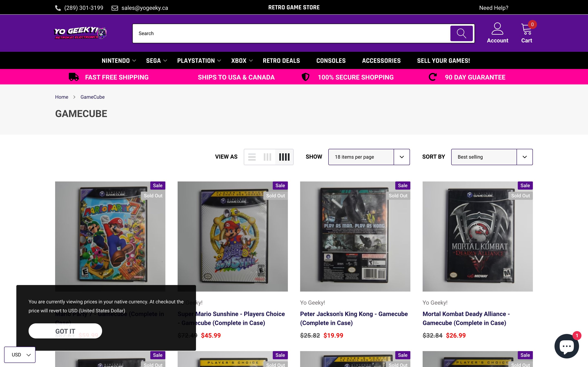Click the phone icon beside the store number

(x=58, y=8)
